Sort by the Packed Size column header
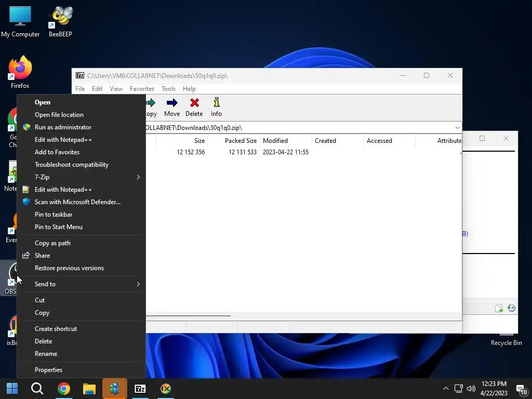 [x=234, y=140]
